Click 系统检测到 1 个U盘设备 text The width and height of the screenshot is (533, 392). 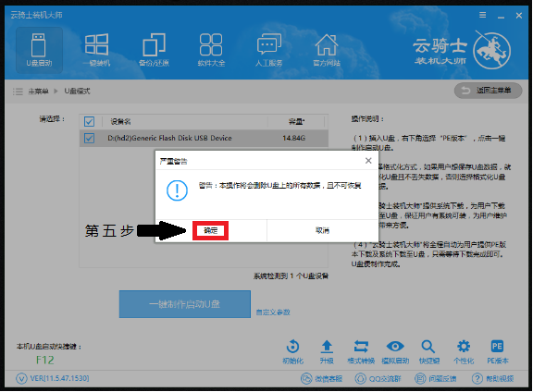(291, 276)
